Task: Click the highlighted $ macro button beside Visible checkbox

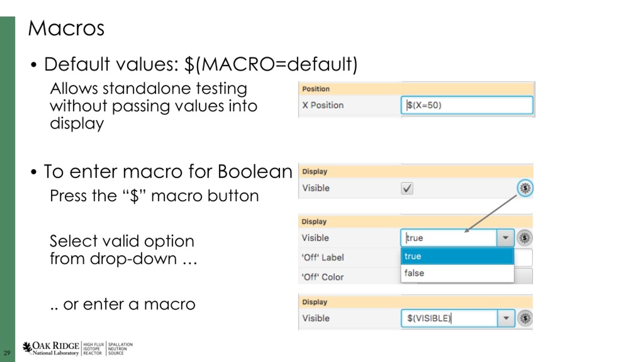Action: pyautogui.click(x=525, y=188)
